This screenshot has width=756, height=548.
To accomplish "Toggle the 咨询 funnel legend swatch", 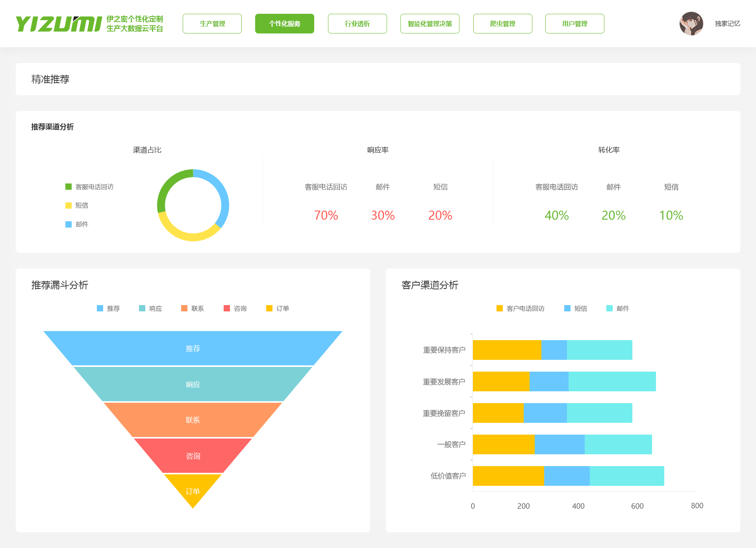I will (x=227, y=308).
